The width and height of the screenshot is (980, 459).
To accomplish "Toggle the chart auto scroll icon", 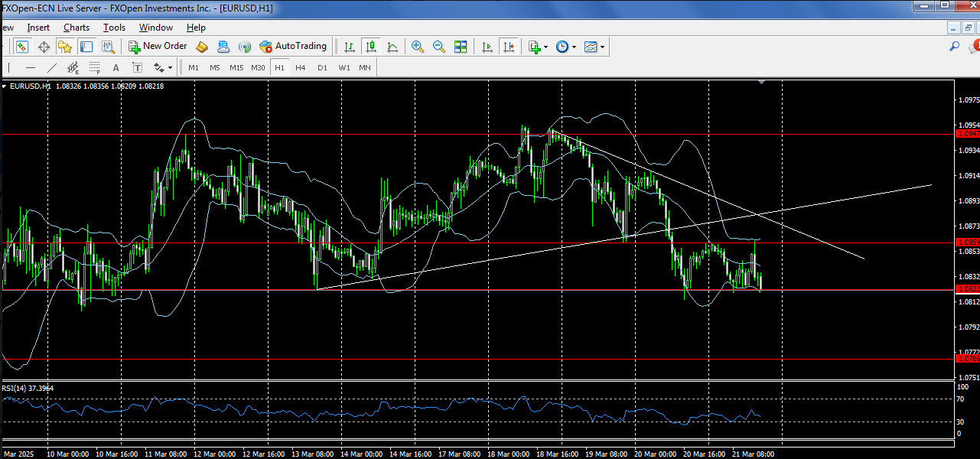I will [x=487, y=47].
